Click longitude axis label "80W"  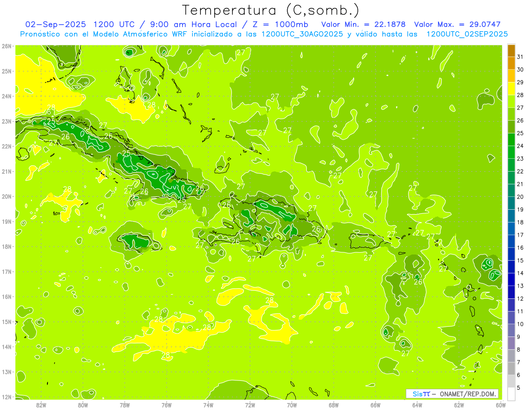(83, 405)
